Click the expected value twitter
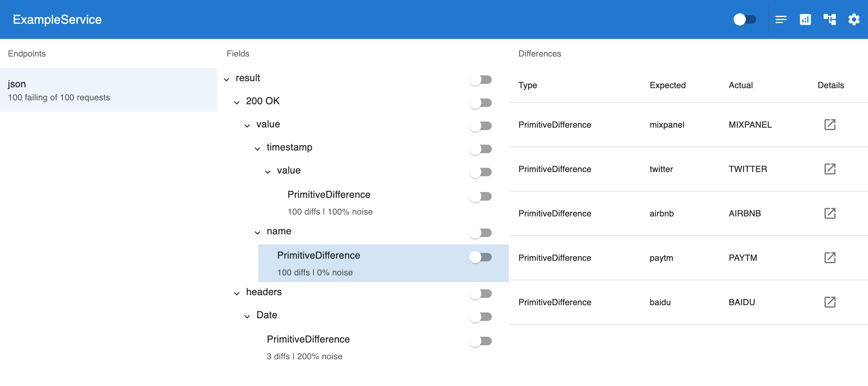Viewport: 868px width, 386px height. coord(661,169)
